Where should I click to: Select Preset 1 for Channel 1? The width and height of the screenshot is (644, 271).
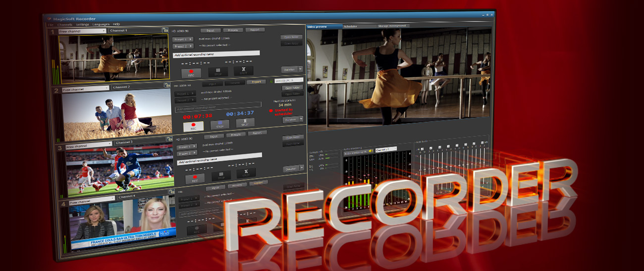183,39
